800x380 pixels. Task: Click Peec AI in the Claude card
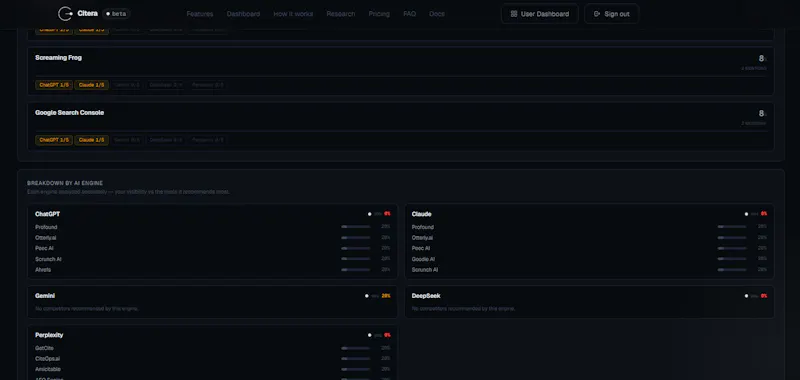pyautogui.click(x=421, y=248)
